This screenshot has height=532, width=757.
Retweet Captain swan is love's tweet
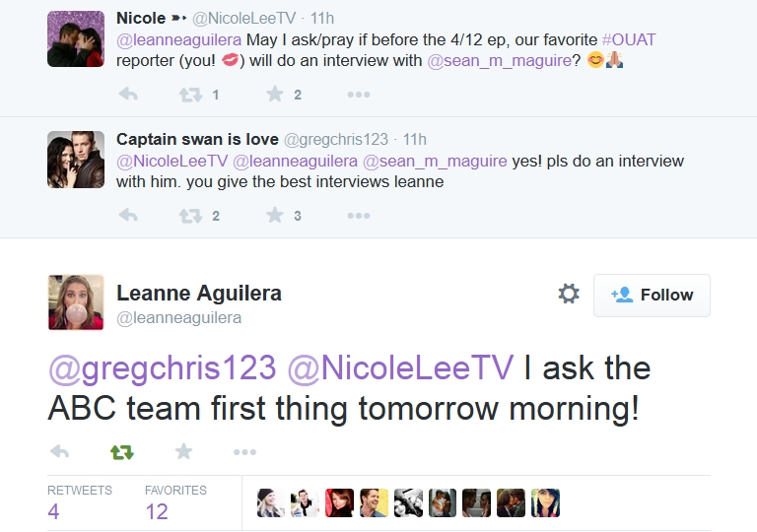tap(190, 215)
